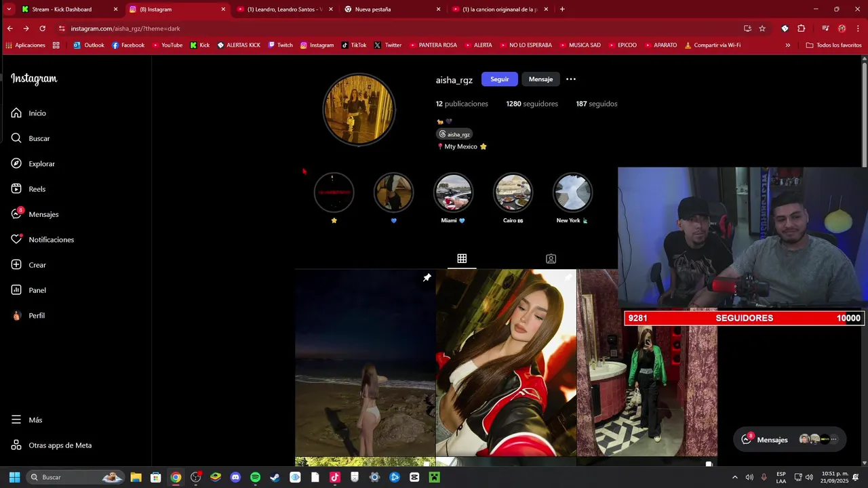The width and height of the screenshot is (868, 488).
Task: Open Todos los favoritos folder
Action: tap(833, 45)
